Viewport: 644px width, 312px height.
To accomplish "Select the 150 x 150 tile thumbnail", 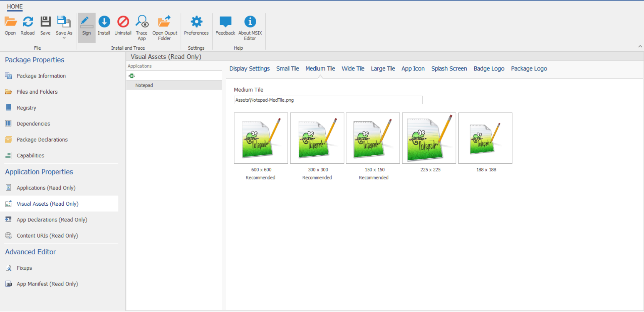I will [x=373, y=138].
